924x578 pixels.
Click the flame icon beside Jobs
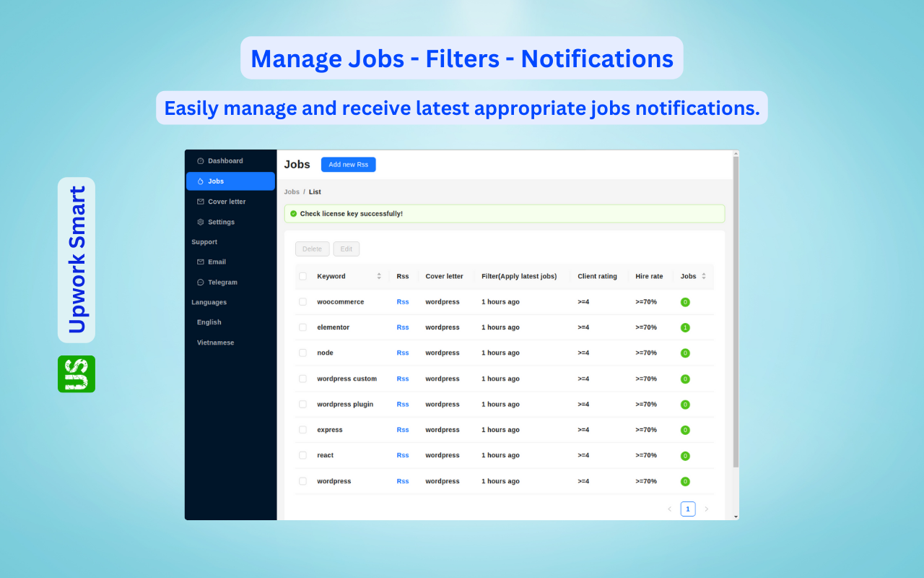pos(201,181)
